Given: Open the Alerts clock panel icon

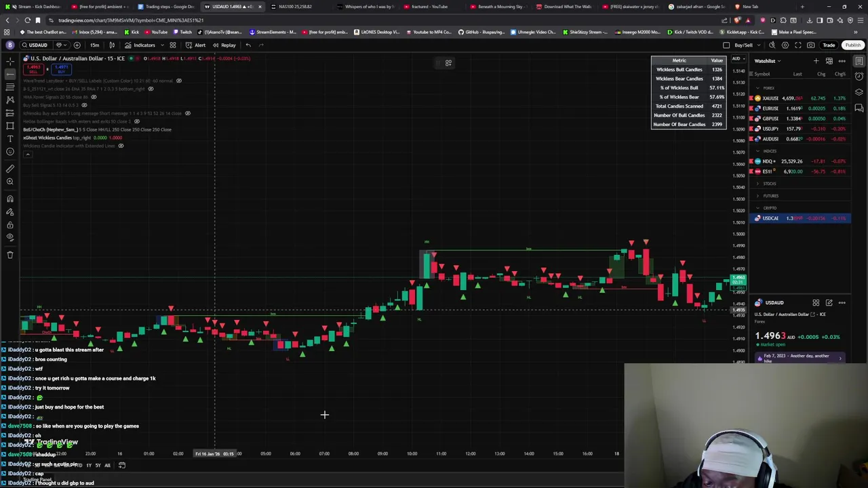Looking at the screenshot, I should coord(859,77).
